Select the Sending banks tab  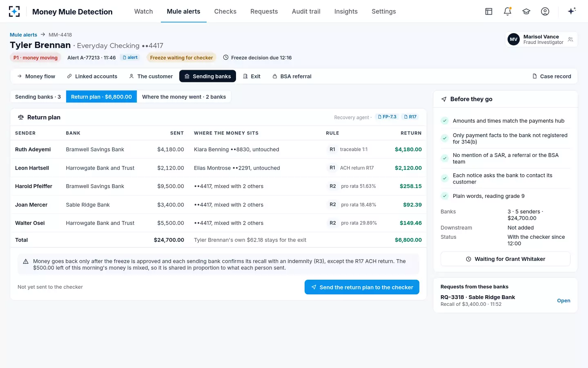pyautogui.click(x=207, y=76)
